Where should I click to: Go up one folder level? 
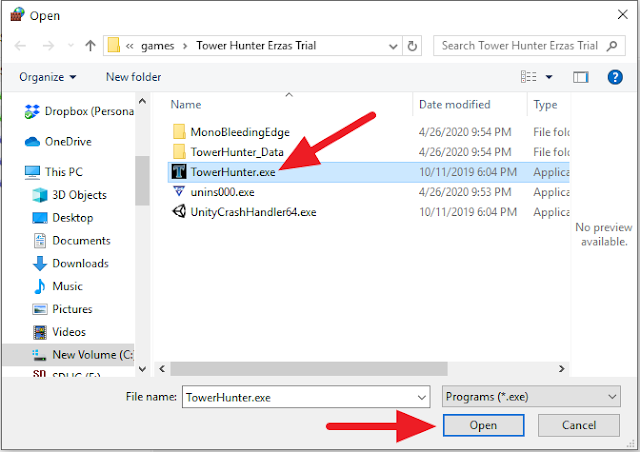tap(90, 45)
